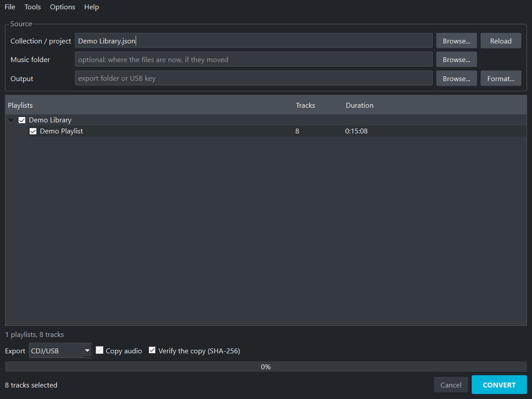Uncheck the Demo Library checkbox
The image size is (532, 399).
pos(22,120)
